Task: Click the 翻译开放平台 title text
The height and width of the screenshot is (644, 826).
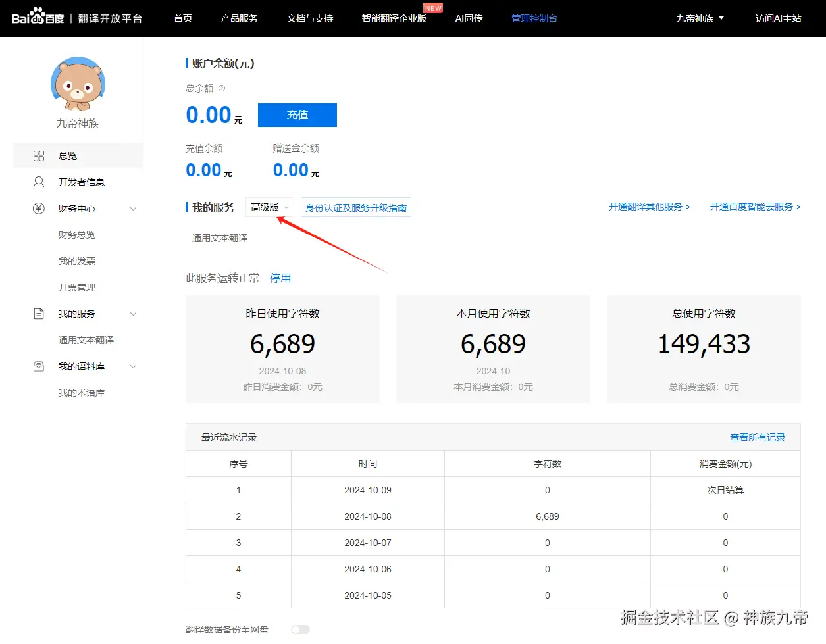Action: (x=110, y=18)
